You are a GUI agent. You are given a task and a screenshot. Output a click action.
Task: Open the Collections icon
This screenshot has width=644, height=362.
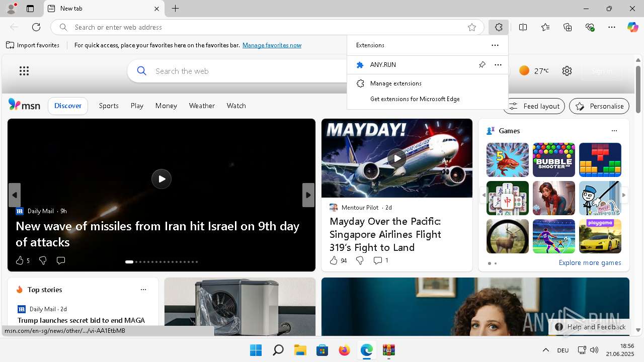pos(568,27)
